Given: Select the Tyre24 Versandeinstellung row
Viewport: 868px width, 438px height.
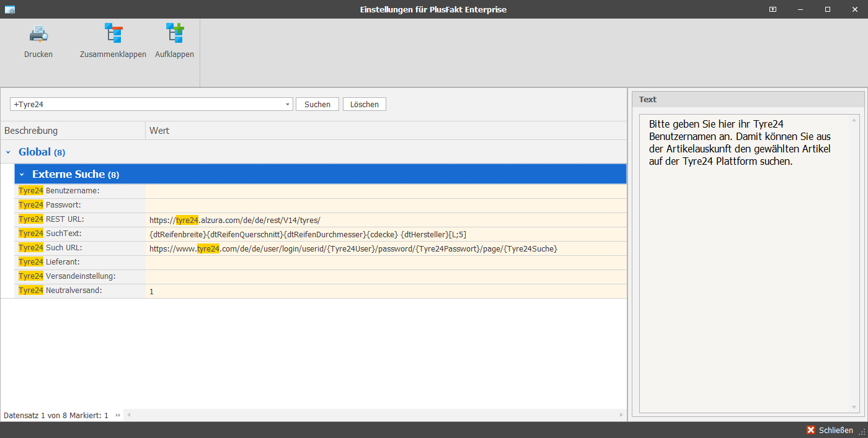Looking at the screenshot, I should [x=321, y=277].
